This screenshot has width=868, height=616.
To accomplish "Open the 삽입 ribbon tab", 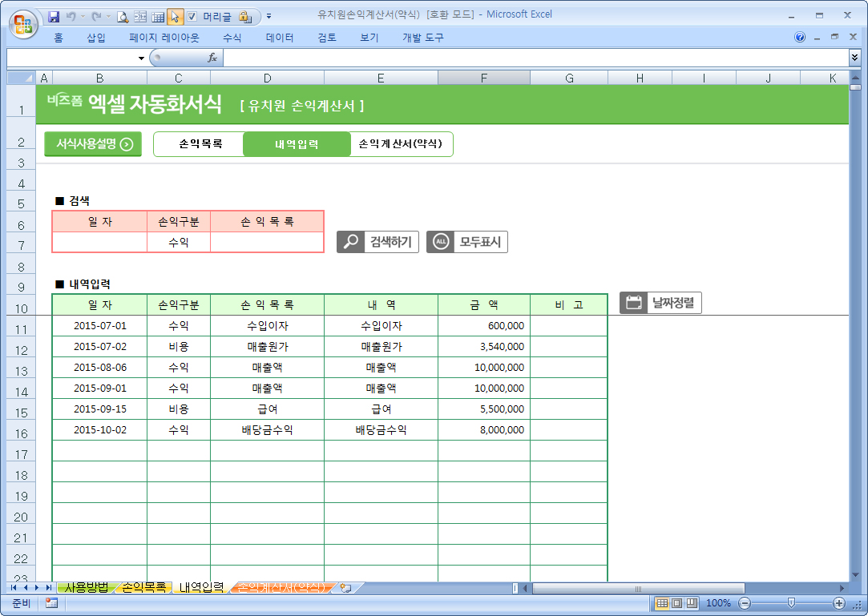I will coord(95,38).
